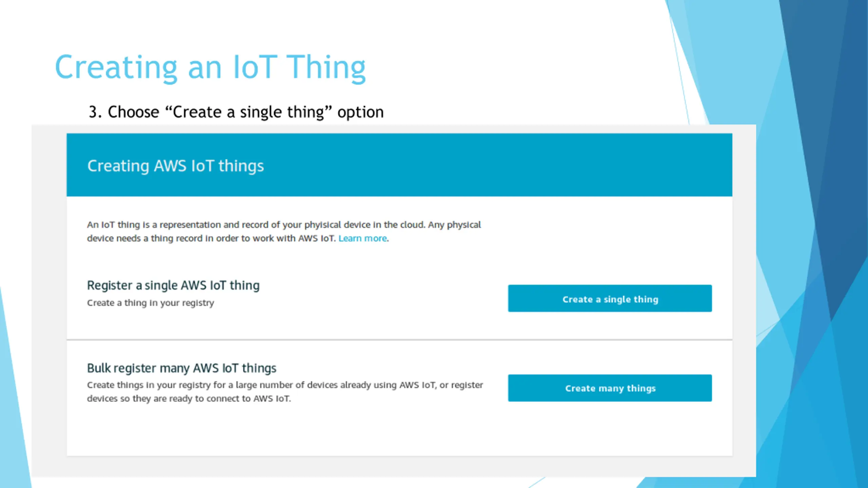Open the "Learn more" link
This screenshot has width=868, height=488.
click(x=362, y=238)
